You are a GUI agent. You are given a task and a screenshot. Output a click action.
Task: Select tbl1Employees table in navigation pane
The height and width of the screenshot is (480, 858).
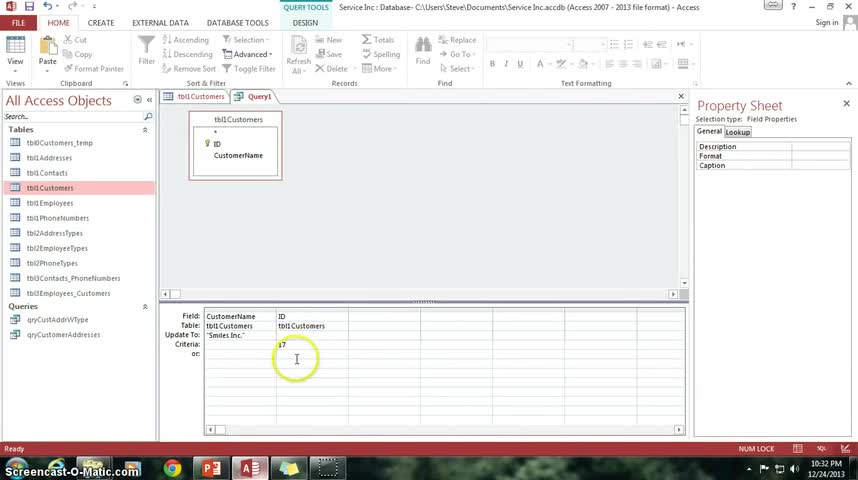[50, 203]
